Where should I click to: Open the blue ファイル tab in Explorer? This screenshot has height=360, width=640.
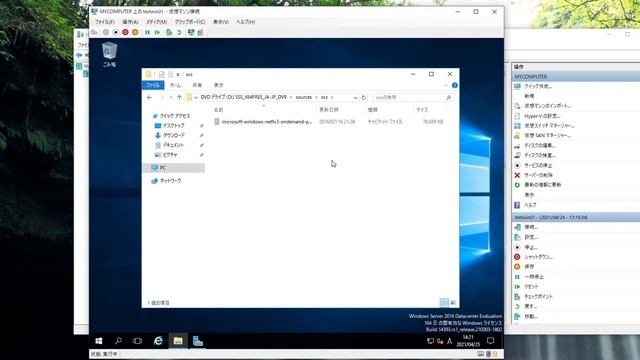[x=153, y=85]
